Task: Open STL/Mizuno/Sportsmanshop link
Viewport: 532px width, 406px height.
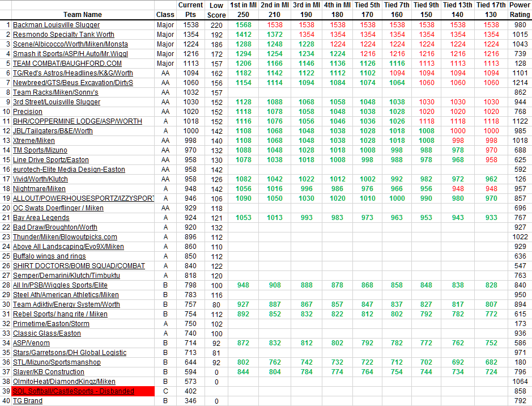Action: pos(57,362)
